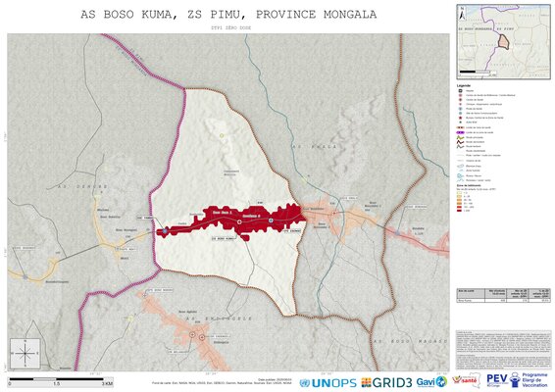The image size is (555, 392).
Task: Click the inset locator map
Action: [503, 41]
